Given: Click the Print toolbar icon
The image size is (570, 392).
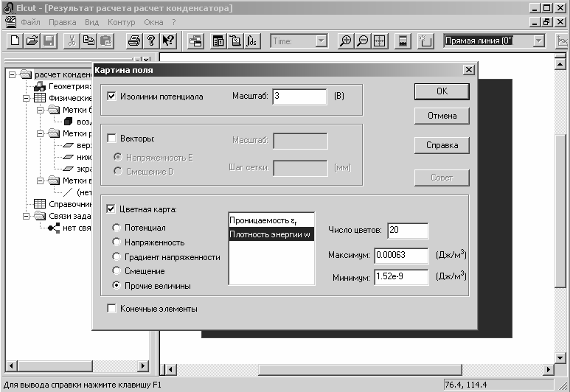Looking at the screenshot, I should pyautogui.click(x=133, y=41).
